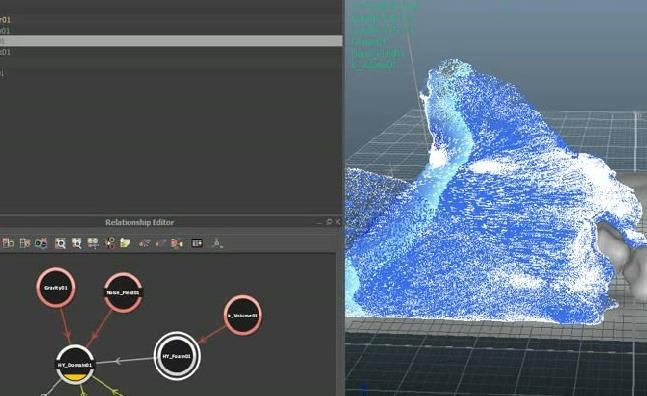The image size is (647, 396).
Task: Click the arrange-nodes grid icon
Action: [x=93, y=243]
